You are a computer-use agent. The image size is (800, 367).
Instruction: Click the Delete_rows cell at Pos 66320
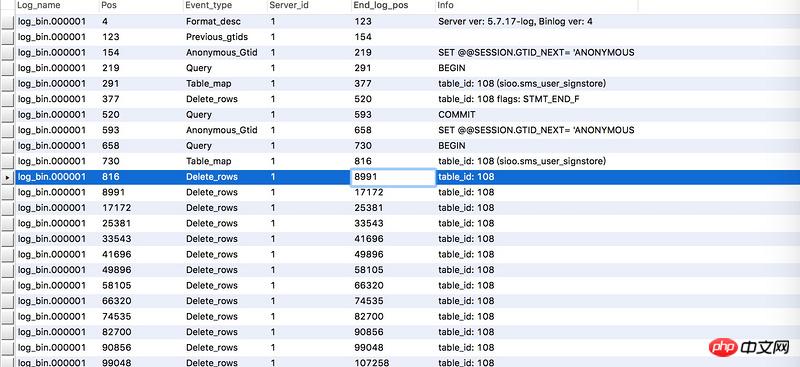pos(225,301)
